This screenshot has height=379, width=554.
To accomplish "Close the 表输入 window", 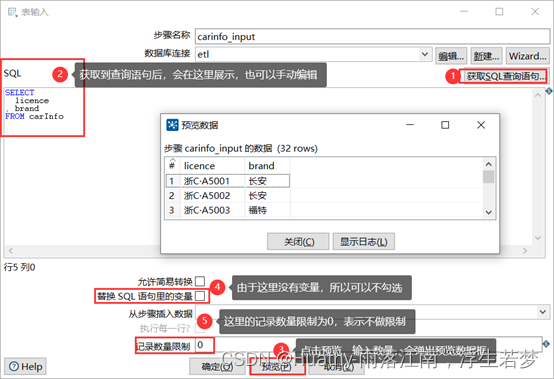I will [535, 12].
